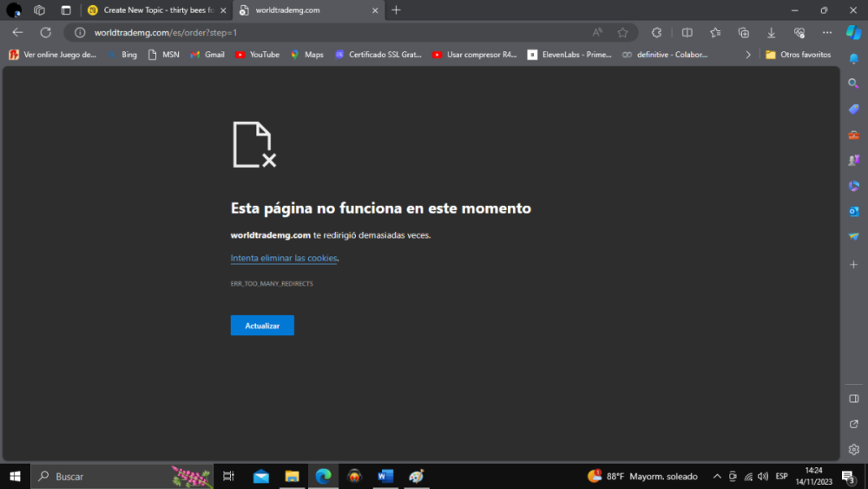Open Task View on the taskbar
Viewport: 868px width, 489px height.
coord(228,476)
